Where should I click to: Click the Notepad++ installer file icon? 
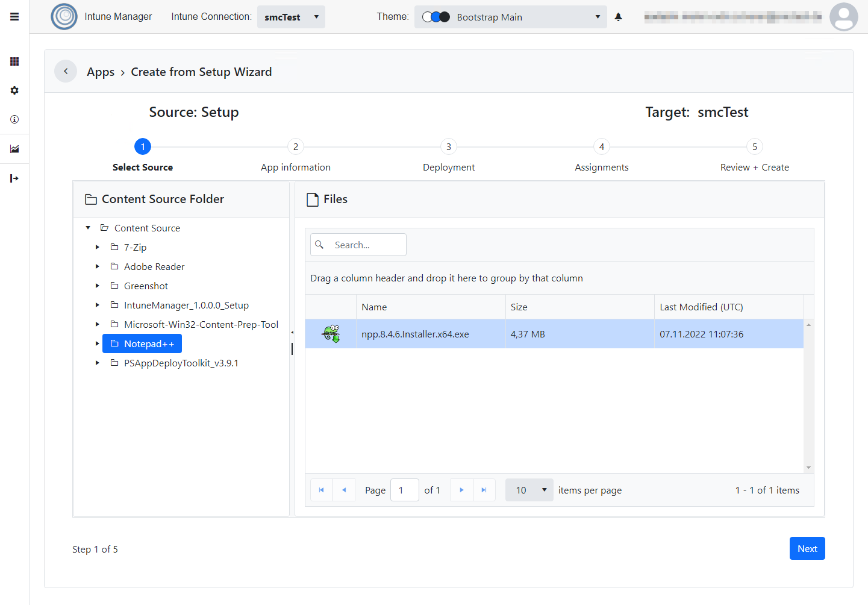pyautogui.click(x=331, y=334)
